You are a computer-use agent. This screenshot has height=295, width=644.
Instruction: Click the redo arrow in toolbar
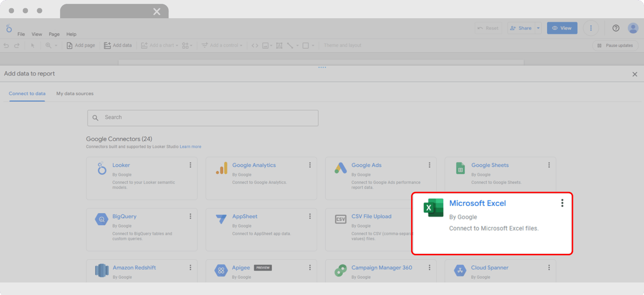click(17, 45)
